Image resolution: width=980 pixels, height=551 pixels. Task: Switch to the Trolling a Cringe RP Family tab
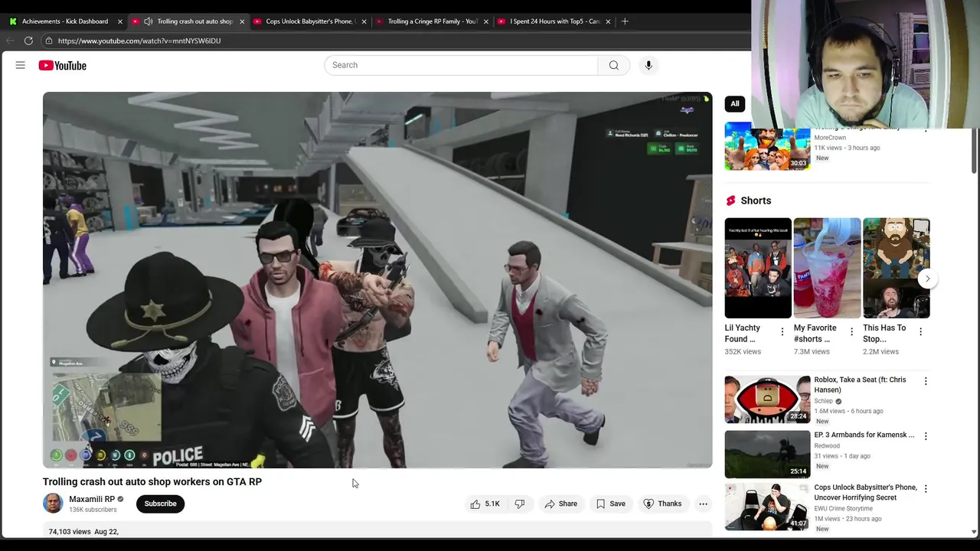click(432, 21)
